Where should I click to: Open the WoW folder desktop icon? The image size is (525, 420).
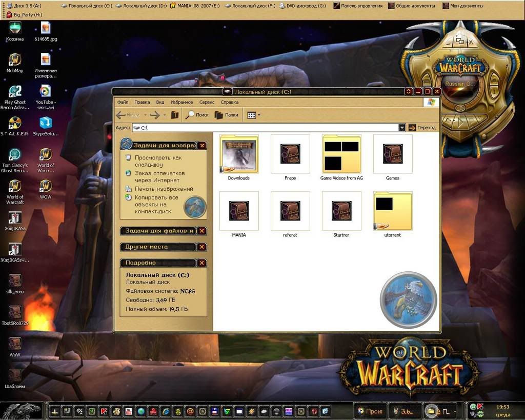[15, 347]
